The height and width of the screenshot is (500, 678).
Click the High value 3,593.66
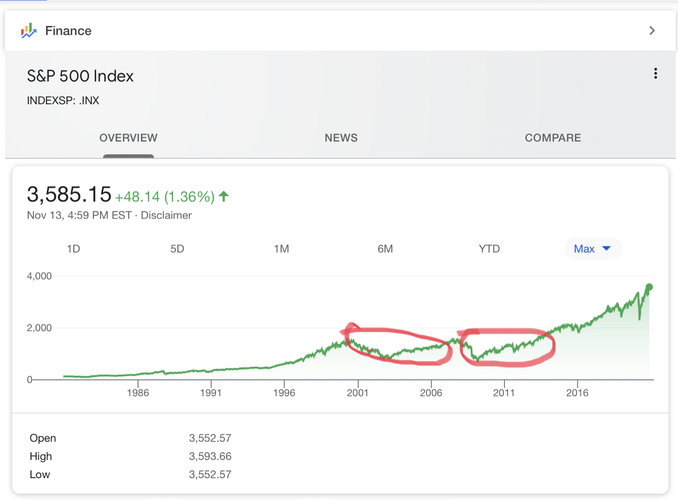(x=210, y=456)
